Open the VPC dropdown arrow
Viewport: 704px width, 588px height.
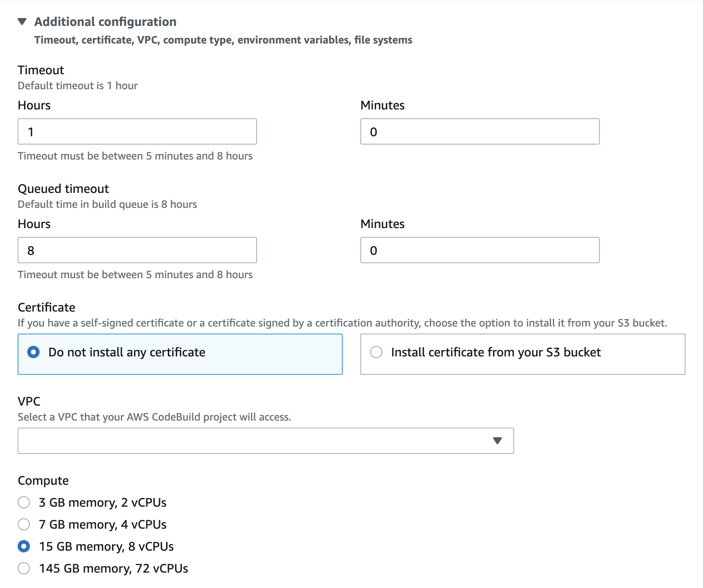click(497, 441)
